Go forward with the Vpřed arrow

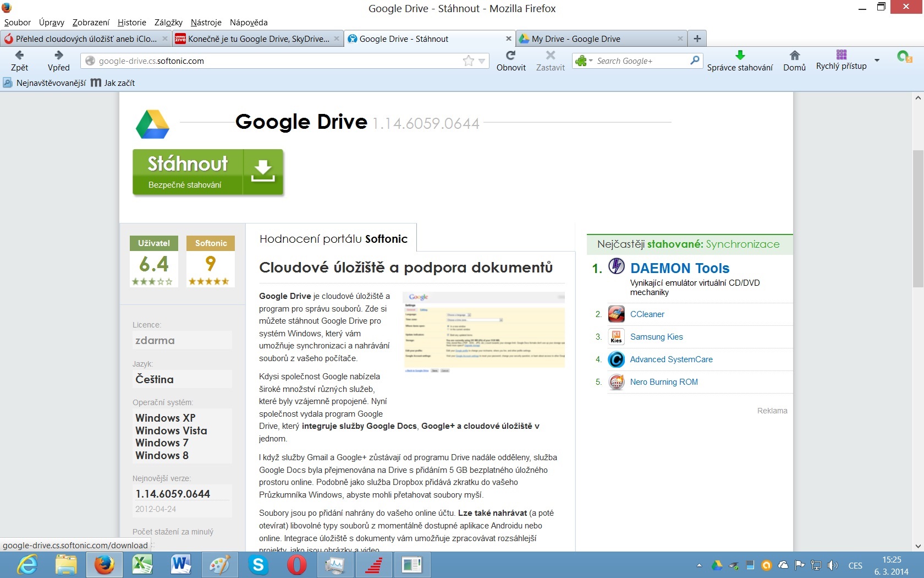click(58, 61)
